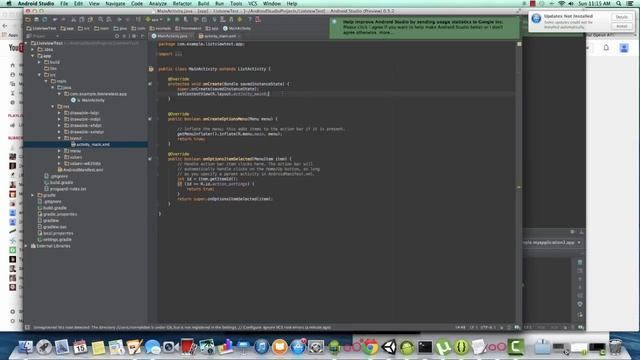Image resolution: width=640 pixels, height=360 pixels.
Task: Expand the drawable-hdpi folder
Action: point(59,113)
